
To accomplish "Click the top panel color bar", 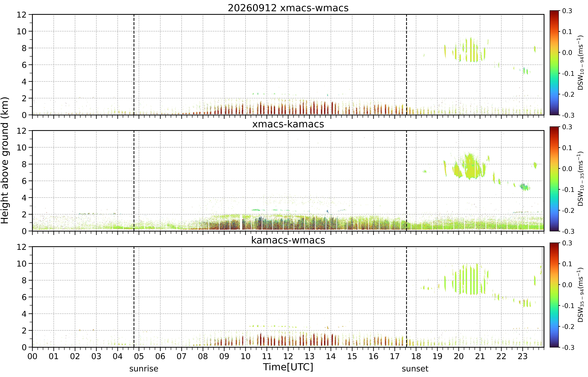I will coord(554,63).
